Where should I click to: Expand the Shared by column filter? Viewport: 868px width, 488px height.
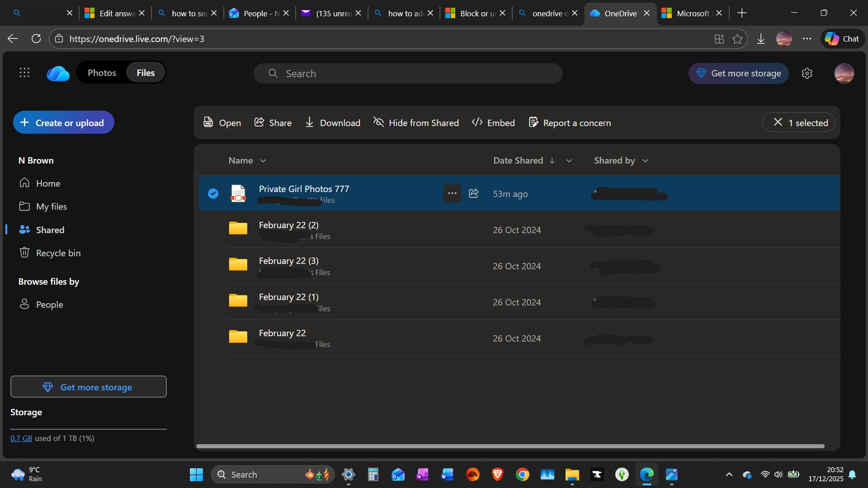click(645, 161)
